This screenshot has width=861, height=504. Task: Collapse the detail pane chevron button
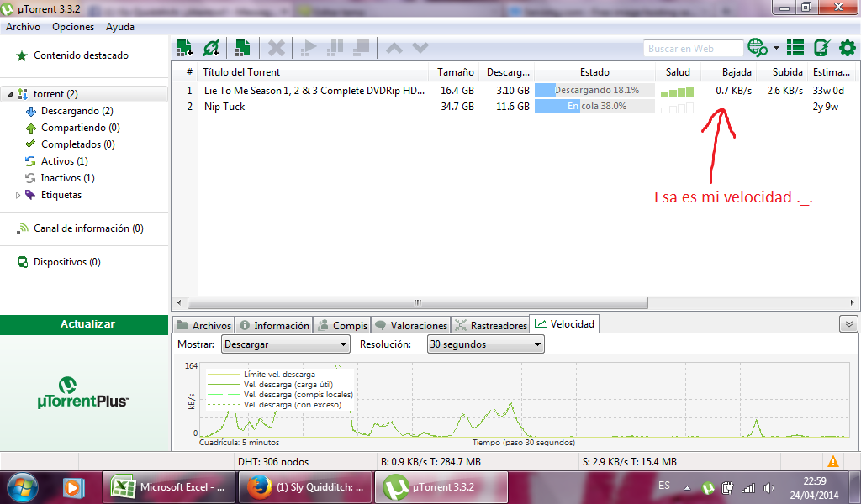(x=848, y=324)
